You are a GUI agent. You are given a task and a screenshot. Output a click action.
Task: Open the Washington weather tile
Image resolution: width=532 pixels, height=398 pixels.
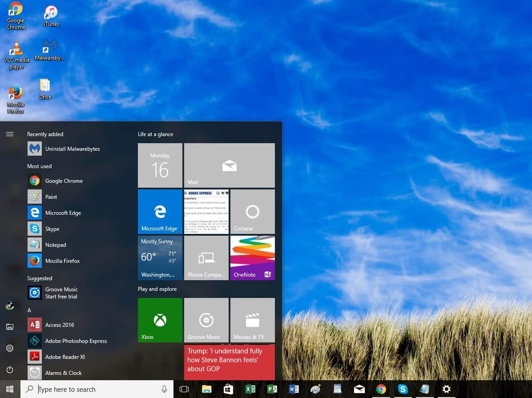pyautogui.click(x=160, y=258)
